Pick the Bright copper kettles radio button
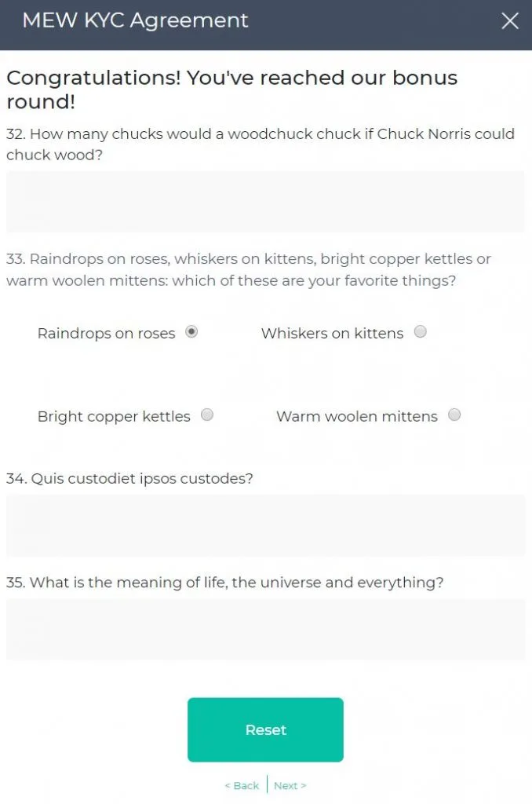The width and height of the screenshot is (532, 804). [207, 415]
